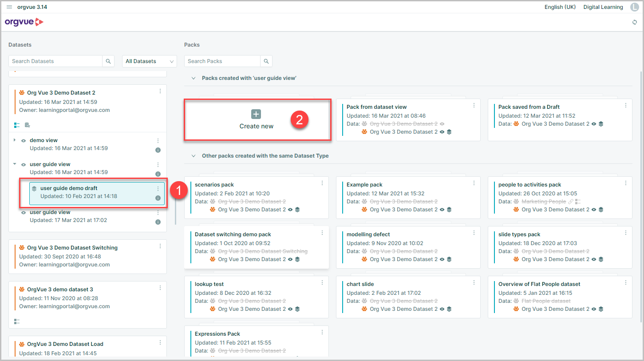Click the Search Packs magnifier icon
Image resolution: width=644 pixels, height=361 pixels.
pos(266,61)
